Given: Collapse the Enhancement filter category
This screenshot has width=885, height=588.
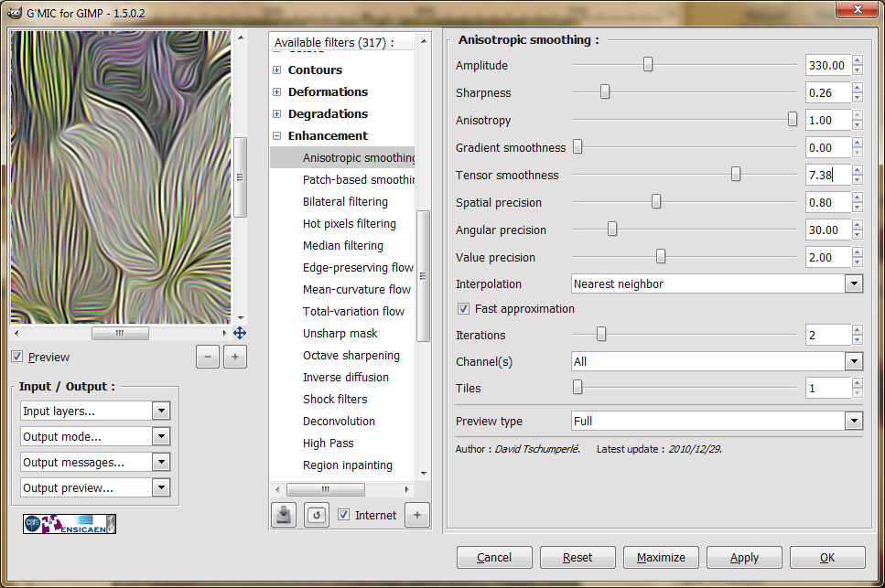Looking at the screenshot, I should click(276, 136).
